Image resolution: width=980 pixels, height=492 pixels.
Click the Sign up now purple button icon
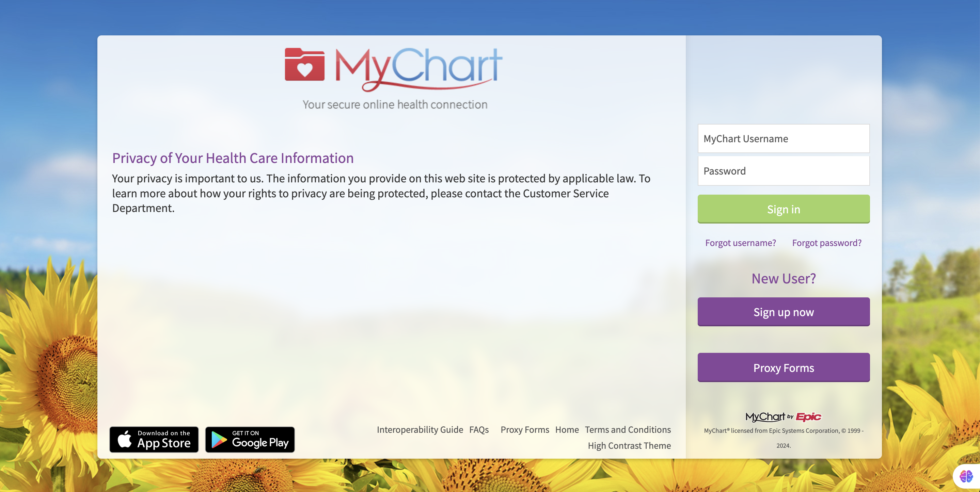(x=784, y=312)
